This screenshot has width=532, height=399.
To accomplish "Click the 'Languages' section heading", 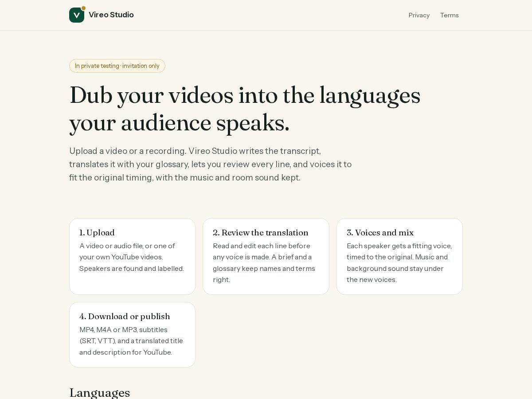I will pos(100,393).
